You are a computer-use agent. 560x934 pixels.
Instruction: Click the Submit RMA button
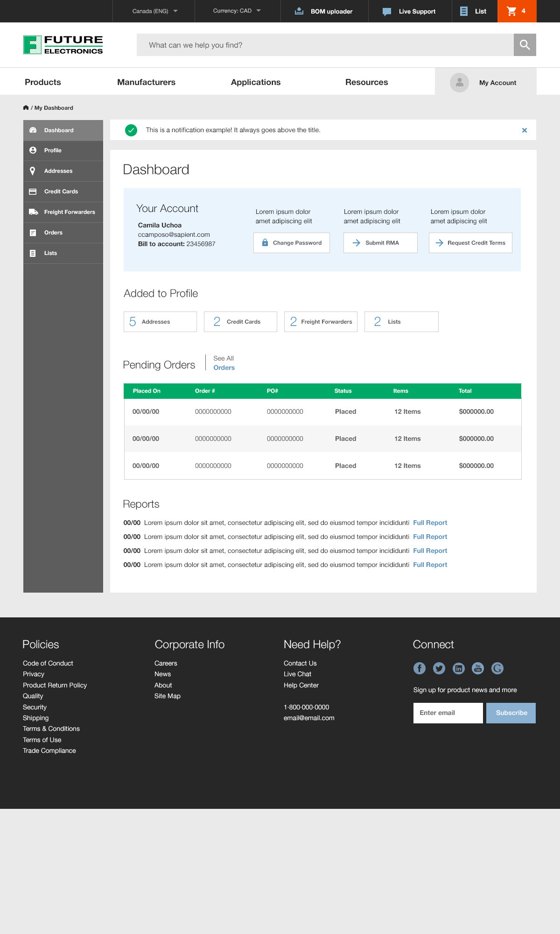coord(380,243)
